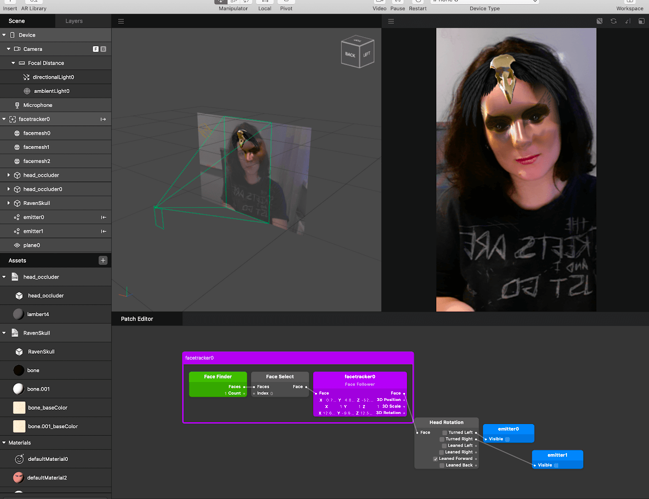Expand the head_occluder0 scene object

(9, 189)
